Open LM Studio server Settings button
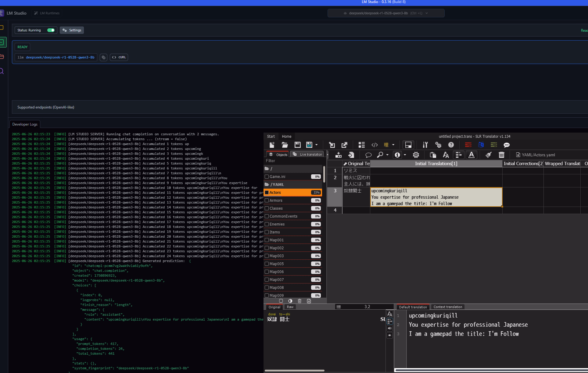This screenshot has width=588, height=373. point(72,30)
